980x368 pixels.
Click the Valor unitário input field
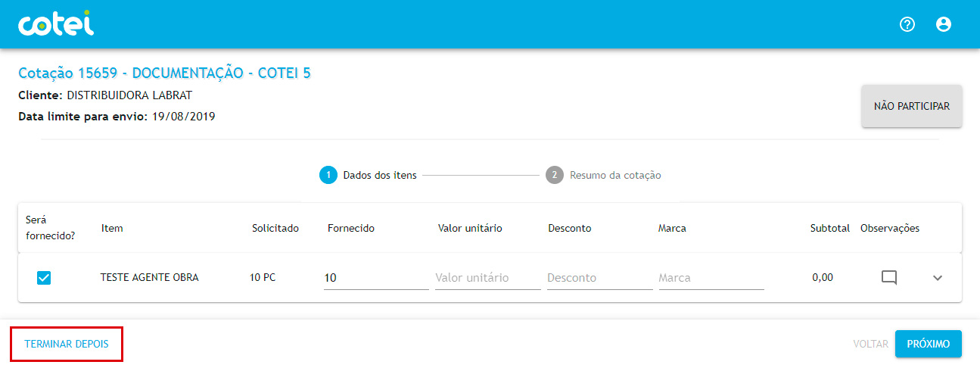pos(486,278)
